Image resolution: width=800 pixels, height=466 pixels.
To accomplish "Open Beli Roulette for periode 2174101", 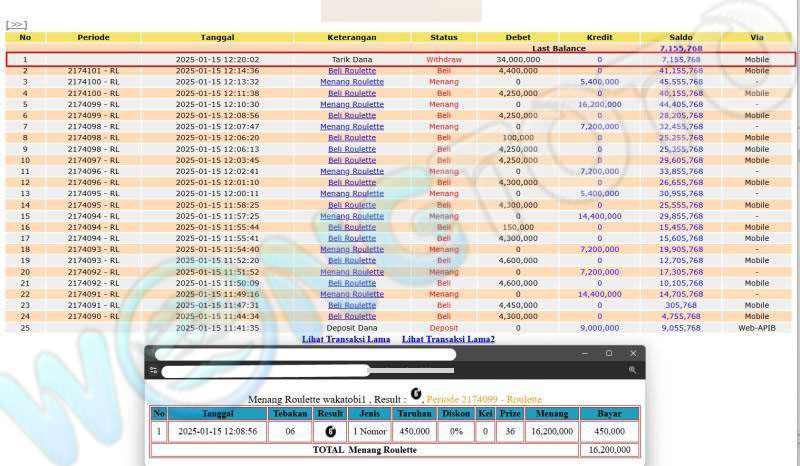I will tap(352, 71).
